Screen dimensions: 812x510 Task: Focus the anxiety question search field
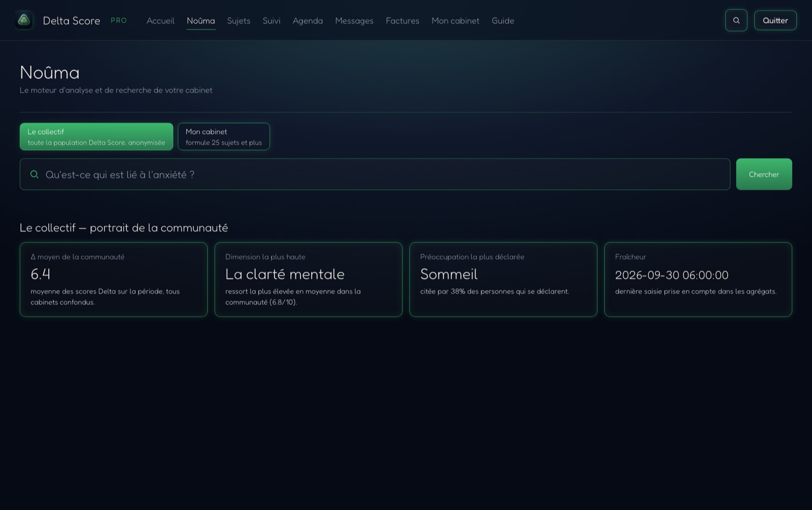pos(375,174)
